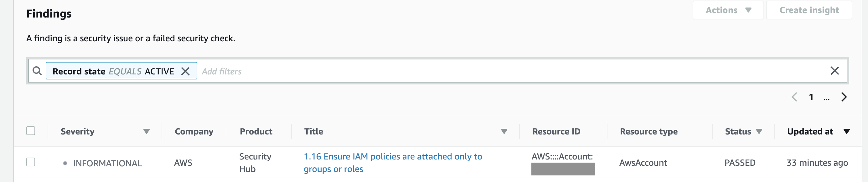Sort findings by Severity arrow
Viewport: 868px width, 182px height.
click(x=146, y=131)
